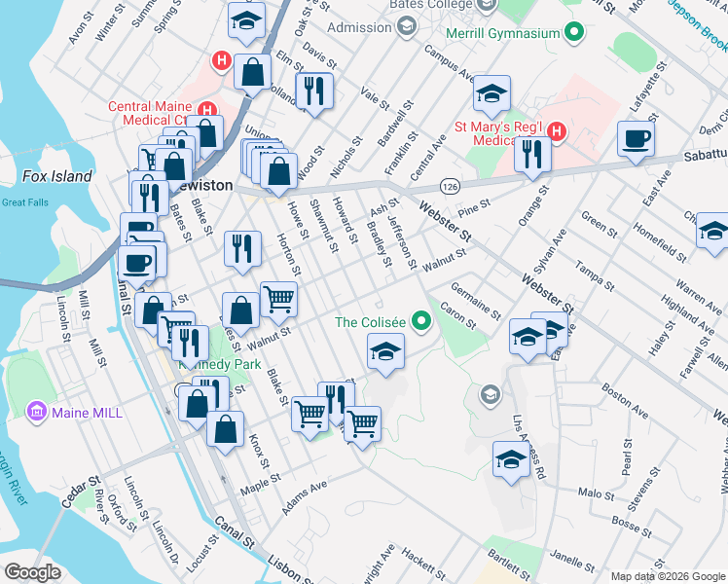This screenshot has width=728, height=584.
Task: Open the front school marker near Webster St
Action: point(528,340)
